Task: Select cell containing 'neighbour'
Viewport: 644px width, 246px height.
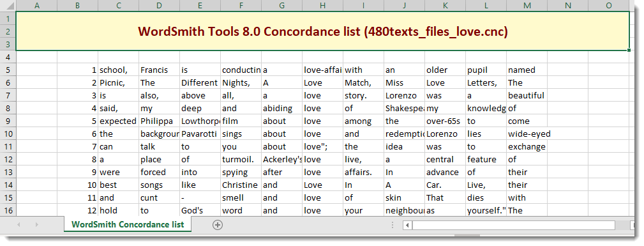Action: click(x=405, y=210)
